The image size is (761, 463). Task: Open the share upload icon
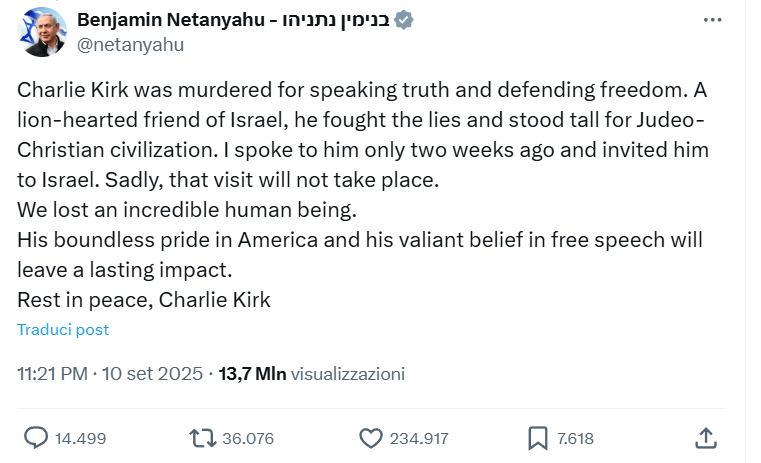coord(706,438)
